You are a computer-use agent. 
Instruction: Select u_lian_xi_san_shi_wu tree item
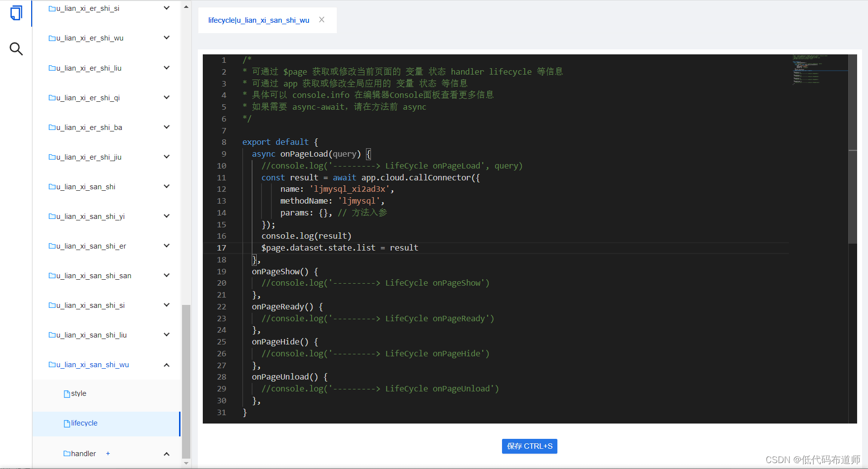point(89,365)
